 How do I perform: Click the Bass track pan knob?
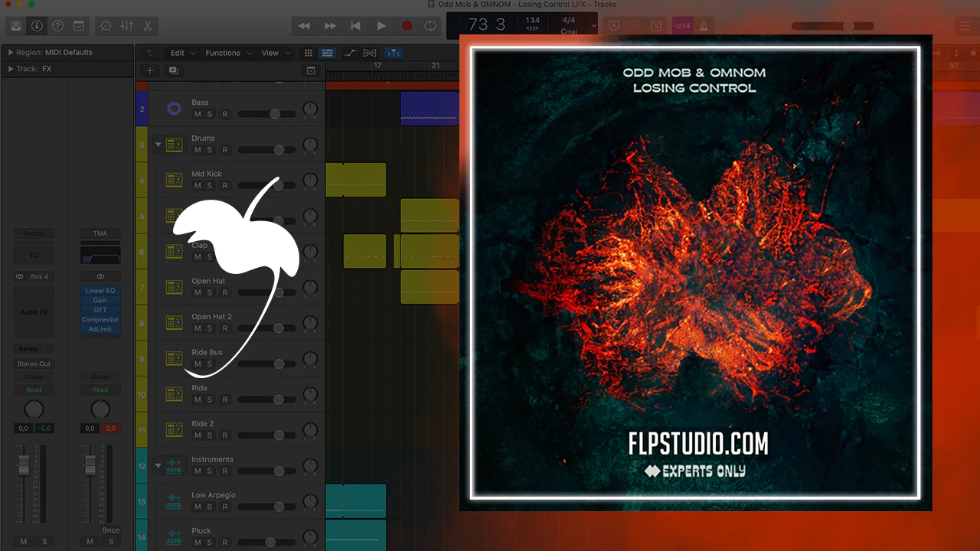click(x=310, y=109)
